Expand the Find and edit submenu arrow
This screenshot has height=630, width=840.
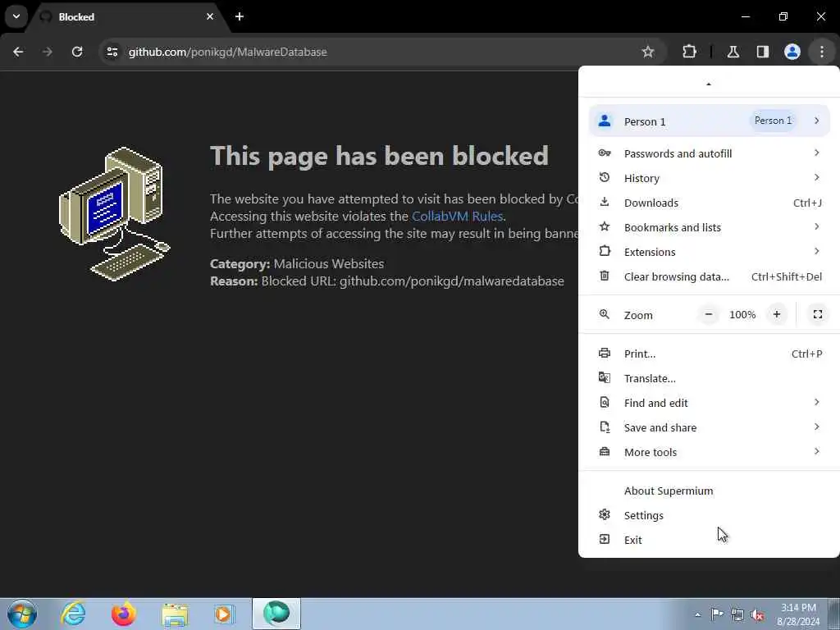816,402
